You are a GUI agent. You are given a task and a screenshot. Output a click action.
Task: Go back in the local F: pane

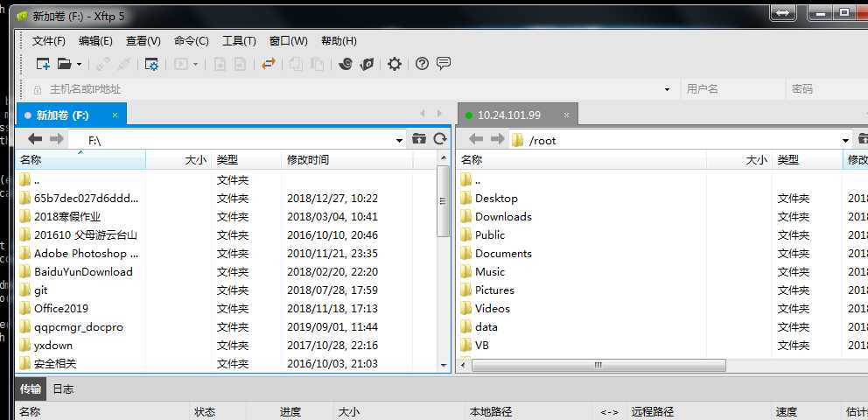click(x=35, y=139)
